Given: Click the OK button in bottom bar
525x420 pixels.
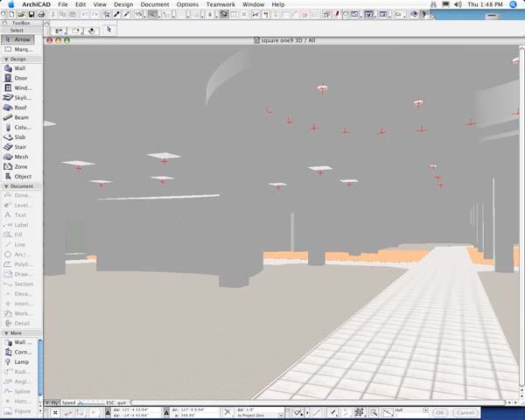Looking at the screenshot, I should tap(440, 413).
